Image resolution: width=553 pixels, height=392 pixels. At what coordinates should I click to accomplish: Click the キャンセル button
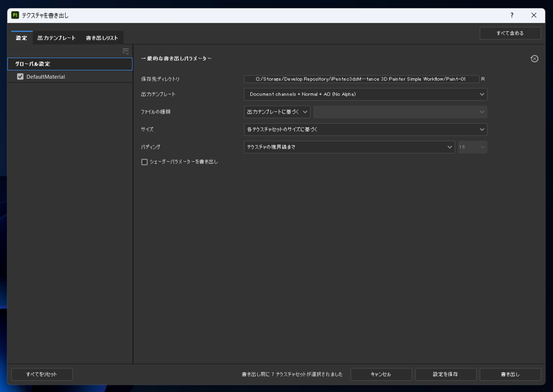(381, 374)
